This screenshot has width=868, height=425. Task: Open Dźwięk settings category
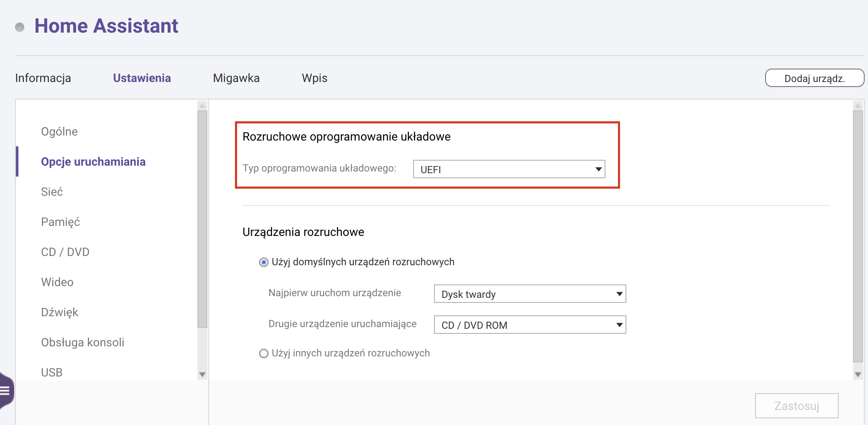(x=60, y=312)
